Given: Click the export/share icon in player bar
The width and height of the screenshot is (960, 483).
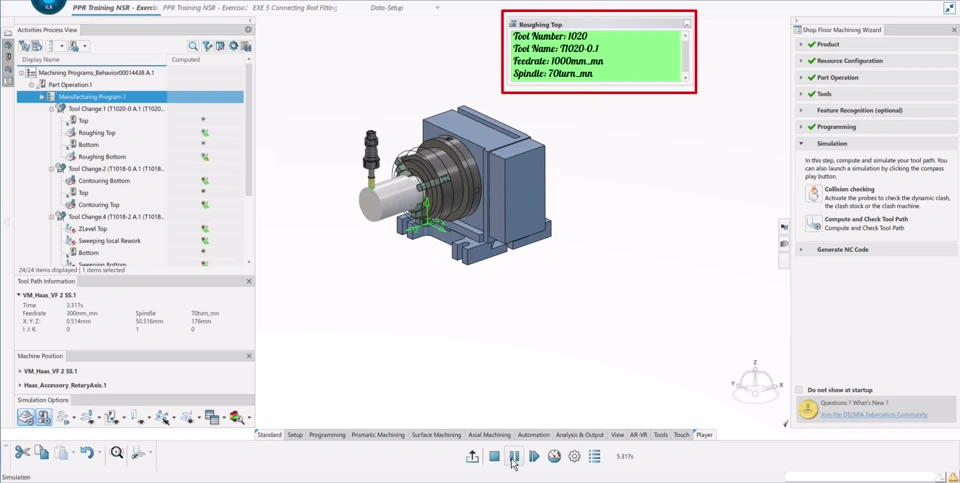Looking at the screenshot, I should [473, 456].
